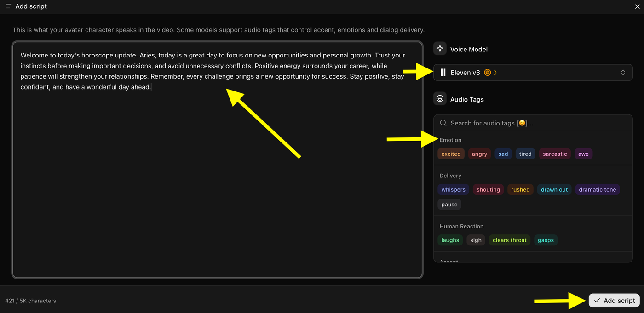Viewport: 644px width, 313px height.
Task: Insert the sad emotion tag
Action: pyautogui.click(x=503, y=154)
